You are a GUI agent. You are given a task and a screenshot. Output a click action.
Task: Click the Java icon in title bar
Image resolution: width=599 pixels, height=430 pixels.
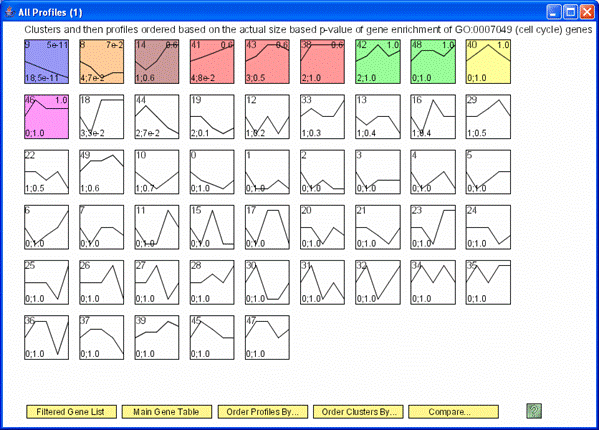(x=10, y=12)
